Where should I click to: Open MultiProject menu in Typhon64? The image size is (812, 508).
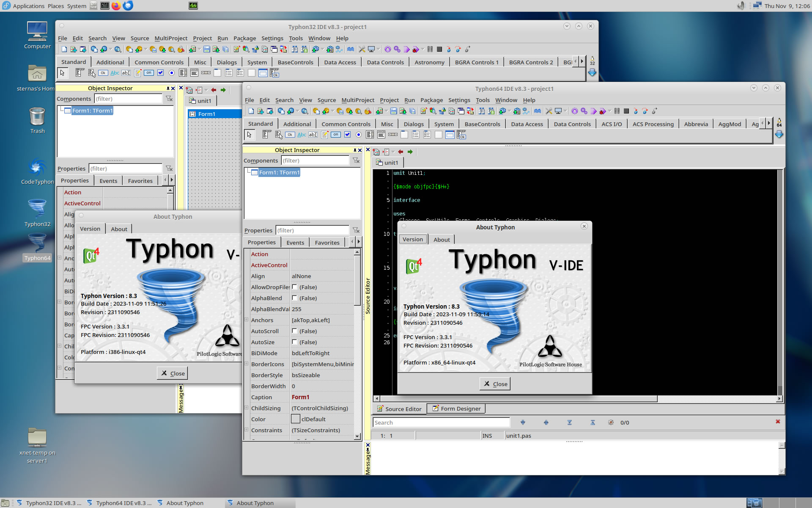click(x=358, y=100)
